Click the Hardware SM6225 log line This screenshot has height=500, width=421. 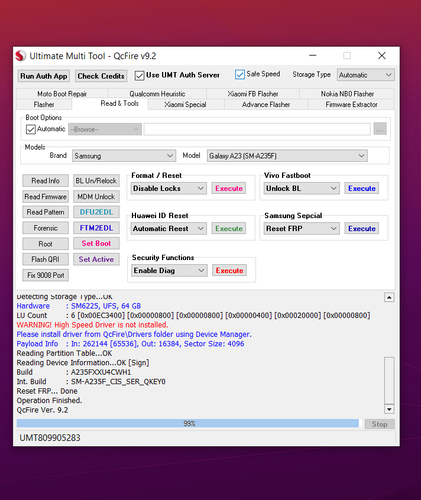click(x=79, y=306)
